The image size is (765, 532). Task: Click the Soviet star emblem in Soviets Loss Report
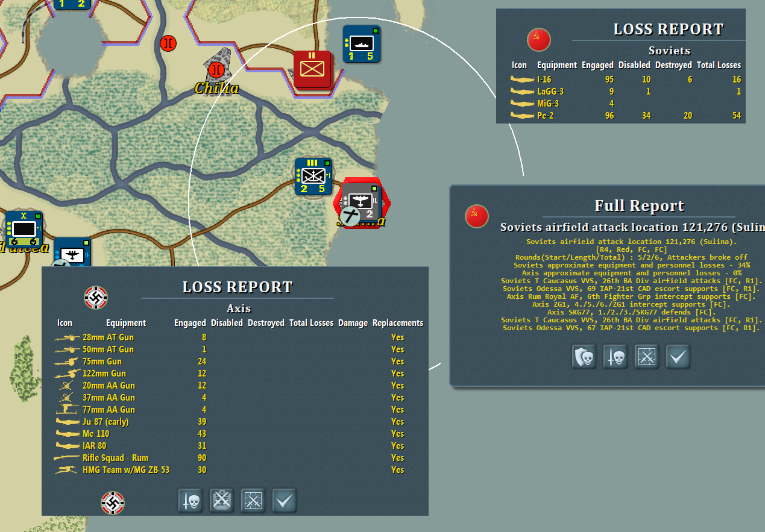538,40
